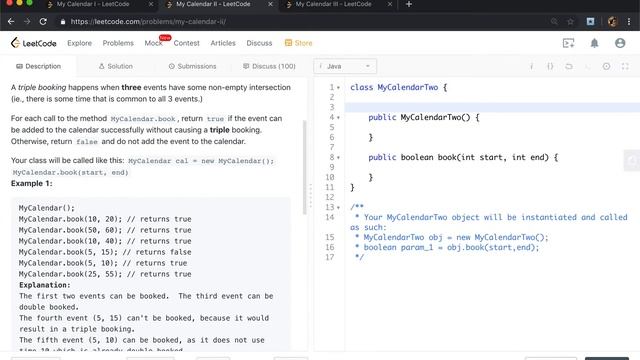Click the 'Explanation:' text
640x360 pixels.
44,285
